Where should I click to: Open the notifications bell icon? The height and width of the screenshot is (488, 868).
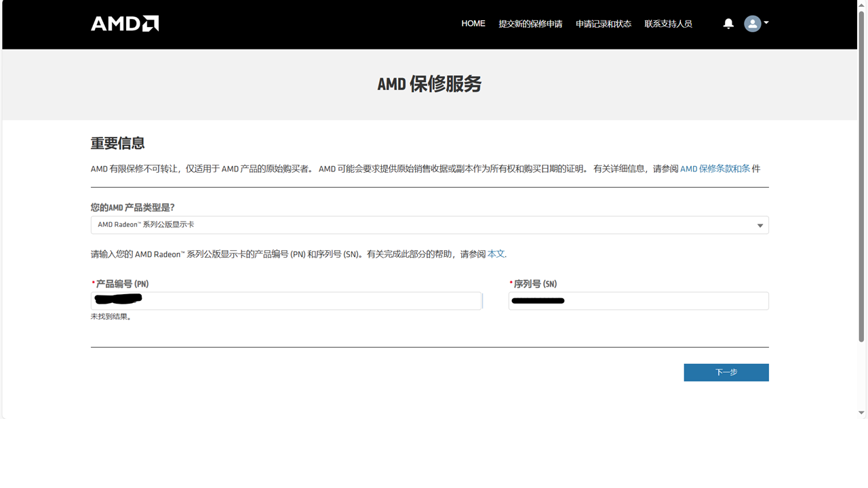[x=728, y=24]
